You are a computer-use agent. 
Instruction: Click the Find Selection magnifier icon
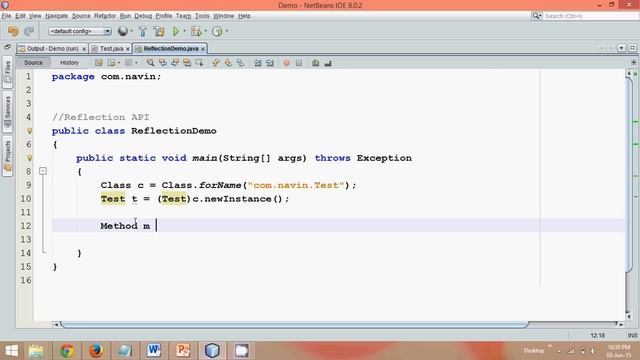pyautogui.click(x=150, y=63)
